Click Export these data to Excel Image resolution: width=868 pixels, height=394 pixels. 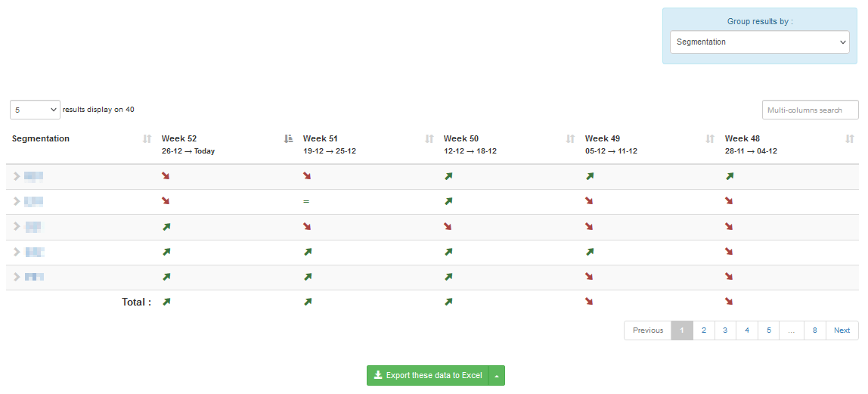[x=427, y=376]
